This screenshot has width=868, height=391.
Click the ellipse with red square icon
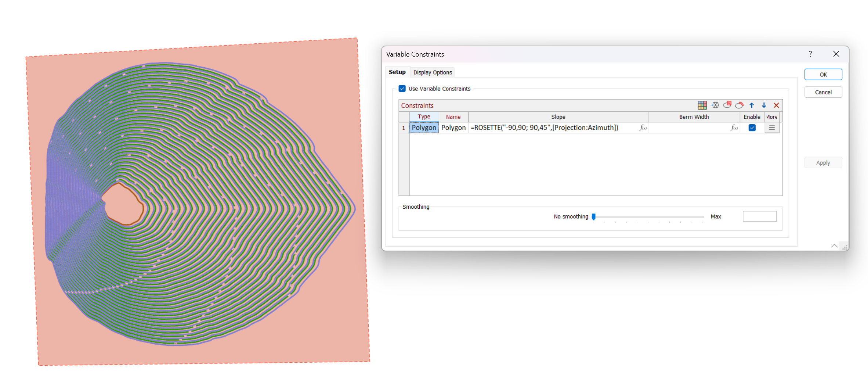point(727,105)
